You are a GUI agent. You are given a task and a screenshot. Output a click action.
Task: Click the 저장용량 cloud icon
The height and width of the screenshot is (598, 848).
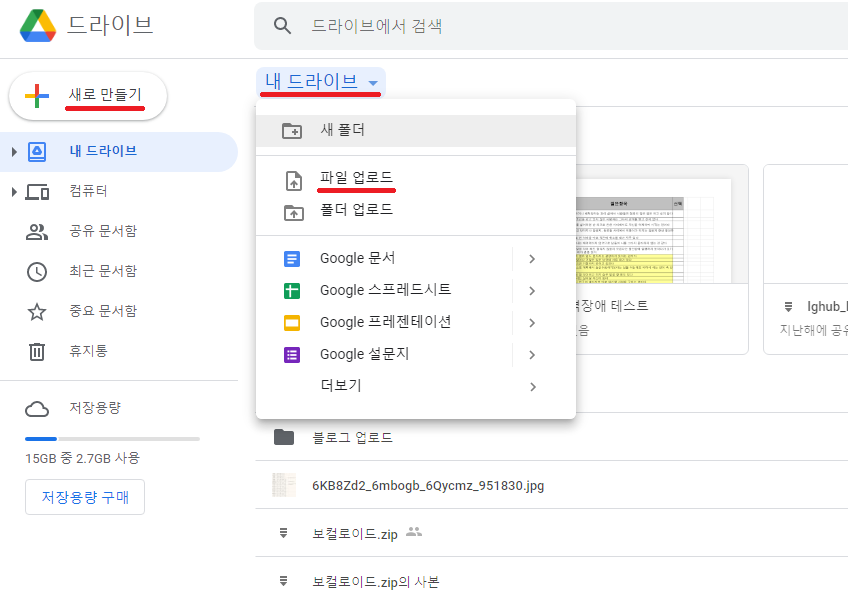tap(37, 409)
